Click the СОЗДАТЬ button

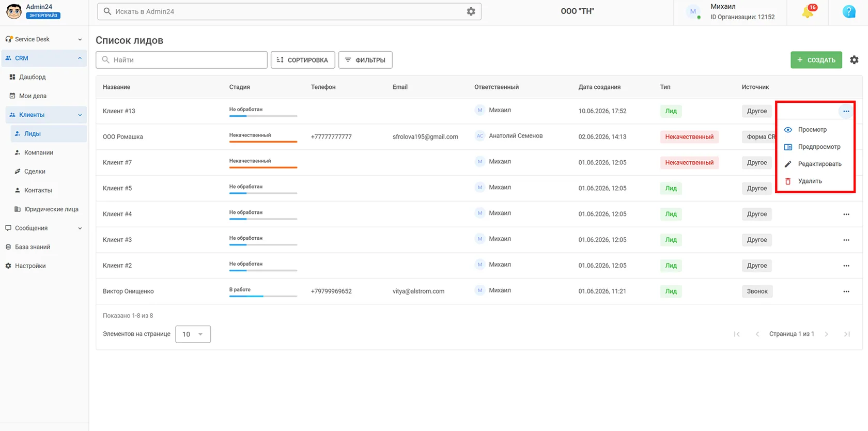tap(816, 60)
